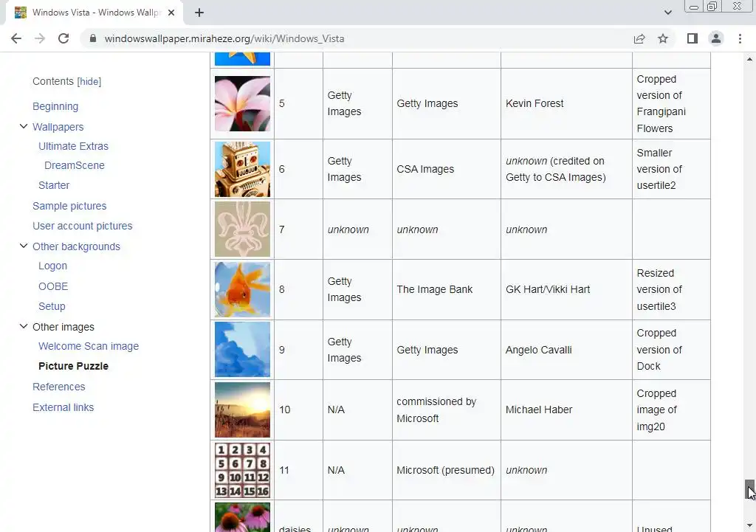Click the browser forward arrow
The image size is (756, 532).
pos(40,38)
